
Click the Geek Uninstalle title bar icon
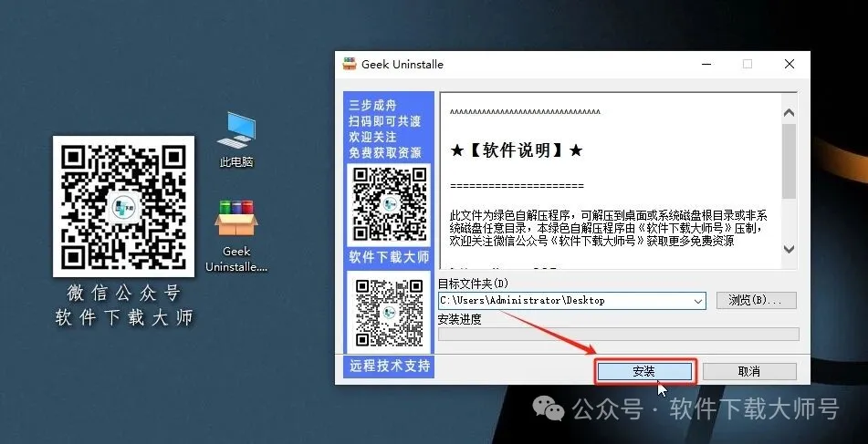tap(349, 64)
